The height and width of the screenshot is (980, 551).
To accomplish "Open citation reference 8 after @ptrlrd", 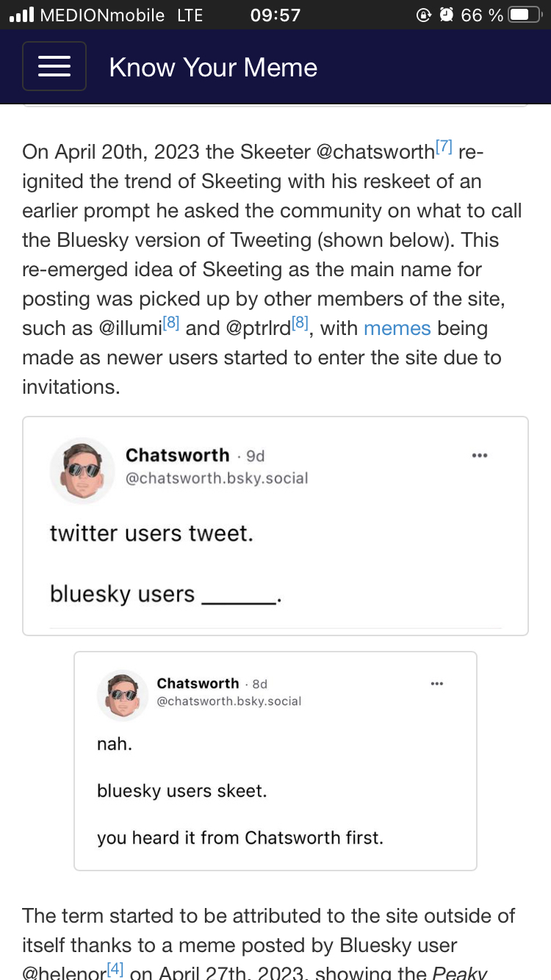I will (299, 323).
